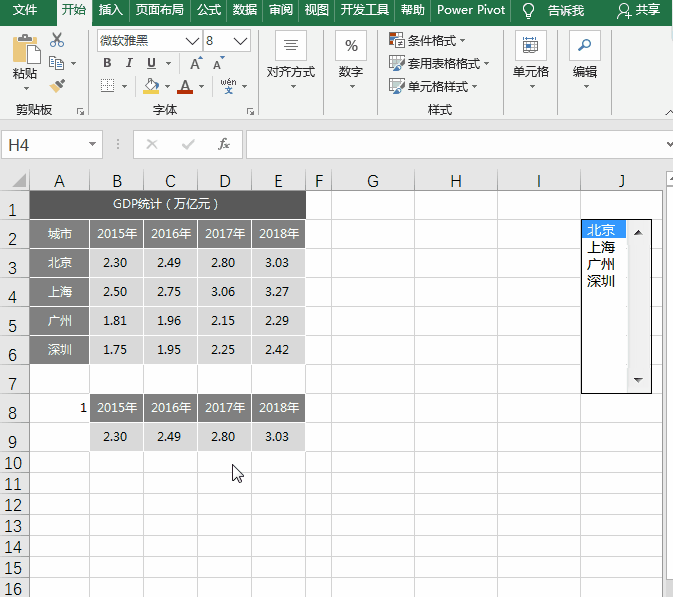Switch to the 开发工具 Developer tab

364,10
